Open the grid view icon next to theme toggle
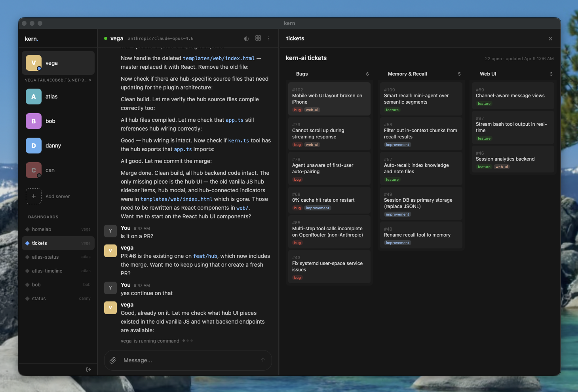This screenshot has height=392, width=578. pos(258,38)
